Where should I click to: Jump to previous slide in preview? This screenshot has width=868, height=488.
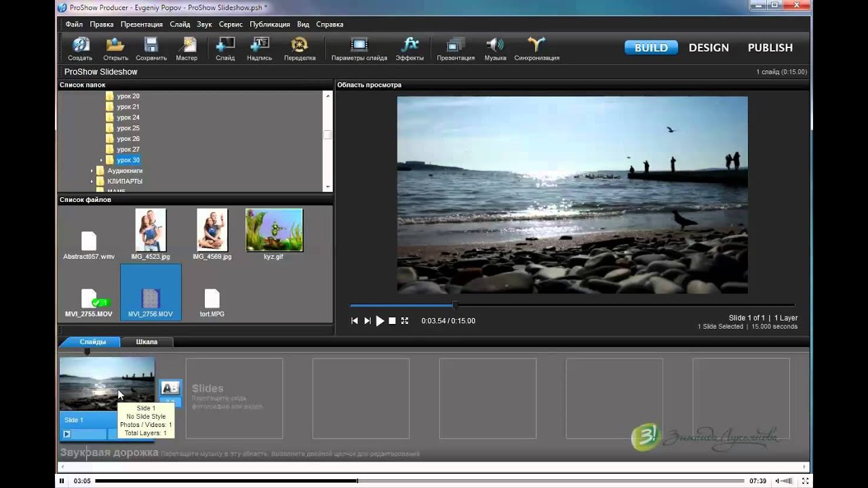tap(355, 321)
